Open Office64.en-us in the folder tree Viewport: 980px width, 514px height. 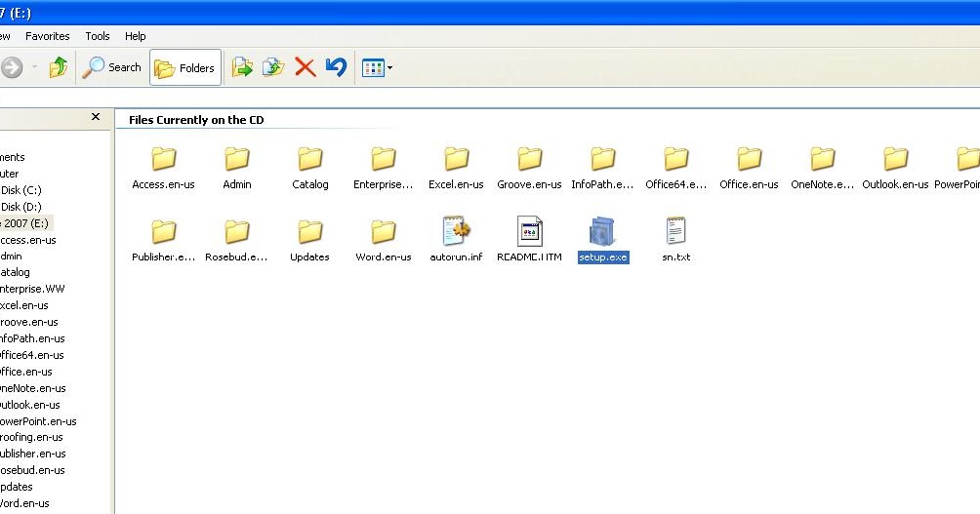[32, 355]
